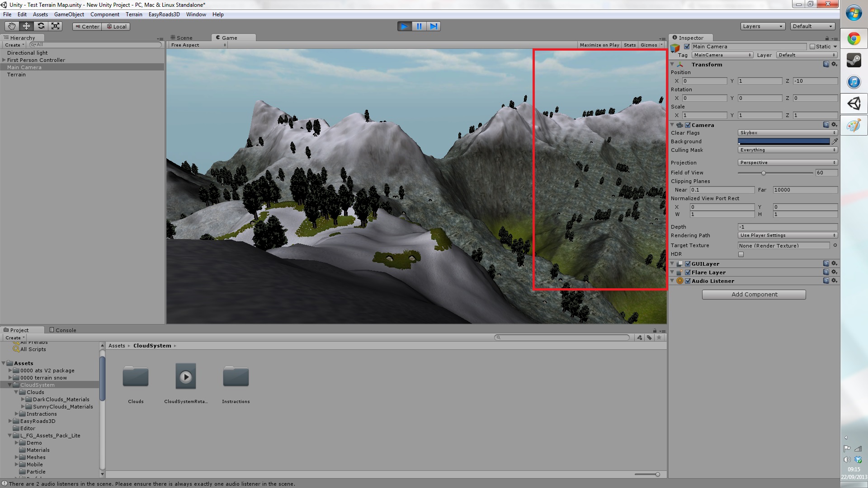
Task: Click the Add Component button
Action: (754, 295)
